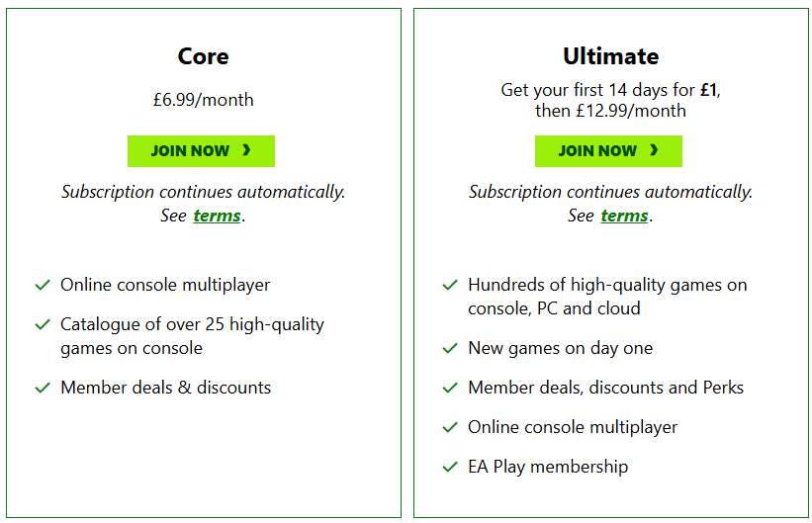This screenshot has width=812, height=523.
Task: Open the terms link under Core
Action: 217,216
